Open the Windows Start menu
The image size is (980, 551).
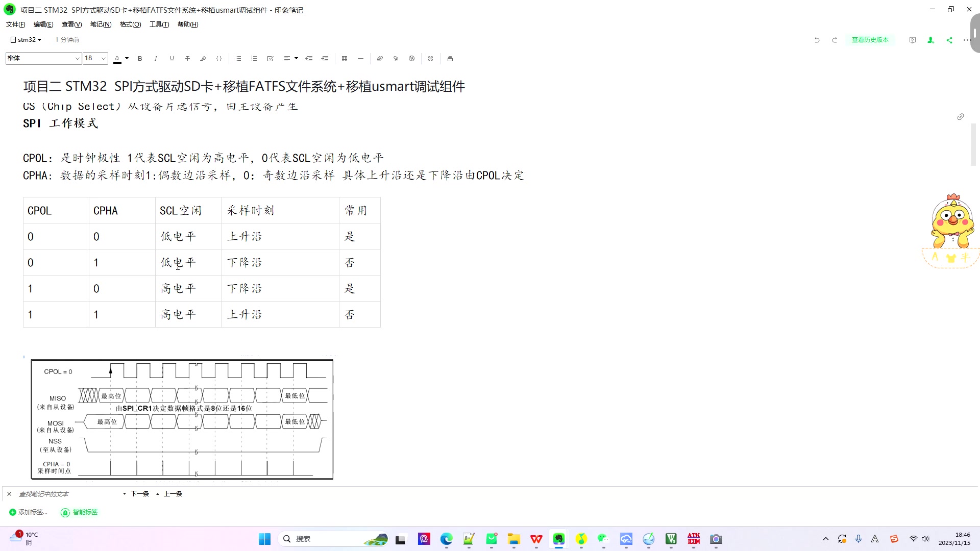[x=264, y=539]
